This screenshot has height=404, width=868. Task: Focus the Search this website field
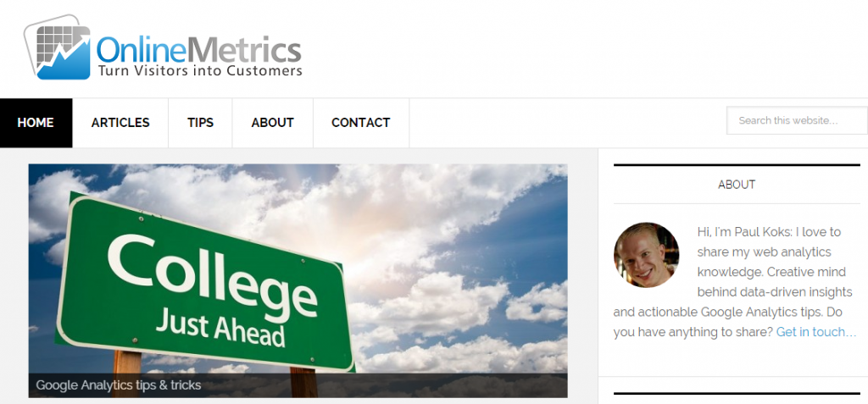coord(797,120)
